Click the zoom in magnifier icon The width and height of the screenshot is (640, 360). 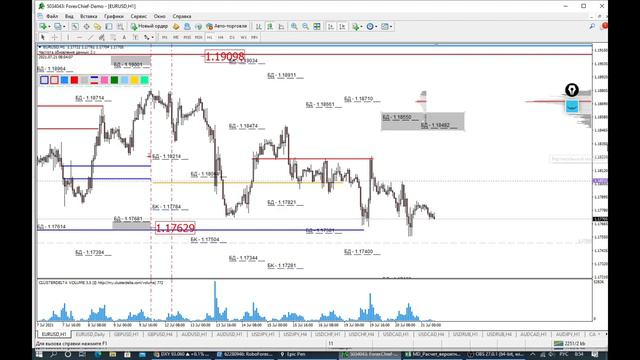tap(294, 27)
